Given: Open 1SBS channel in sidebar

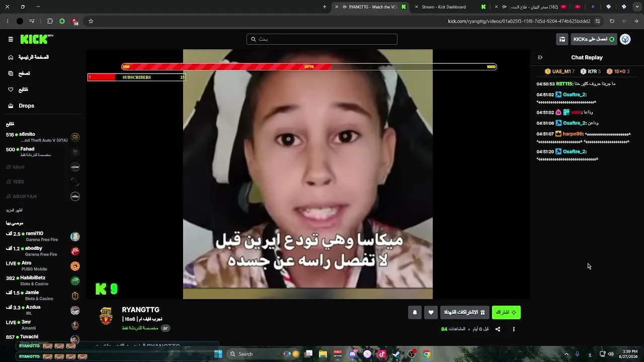Looking at the screenshot, I should tap(43, 182).
